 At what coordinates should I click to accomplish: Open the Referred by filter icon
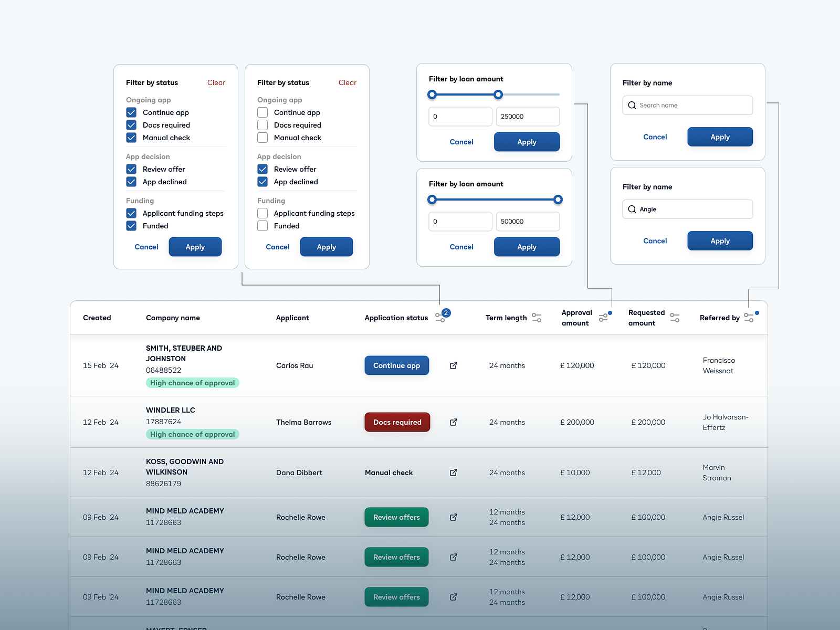750,317
